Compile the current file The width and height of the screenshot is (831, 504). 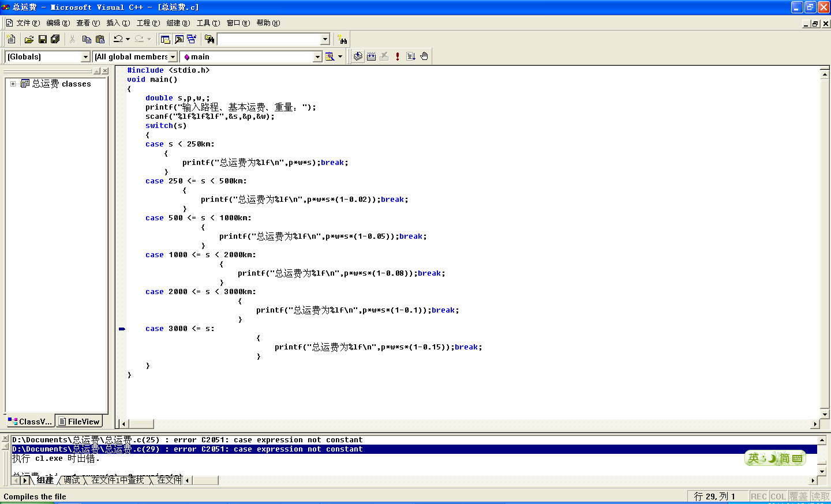[358, 57]
